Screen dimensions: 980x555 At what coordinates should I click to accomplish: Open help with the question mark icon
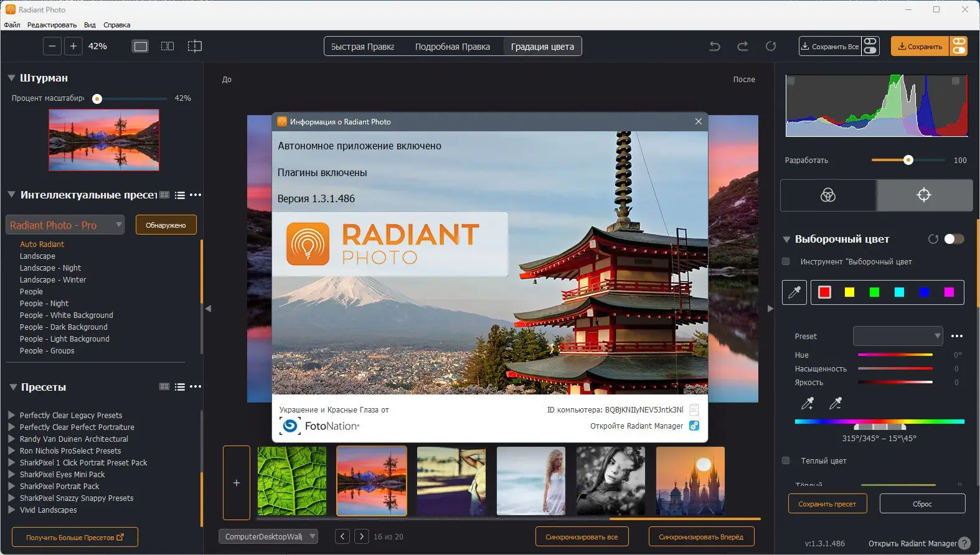click(x=964, y=543)
